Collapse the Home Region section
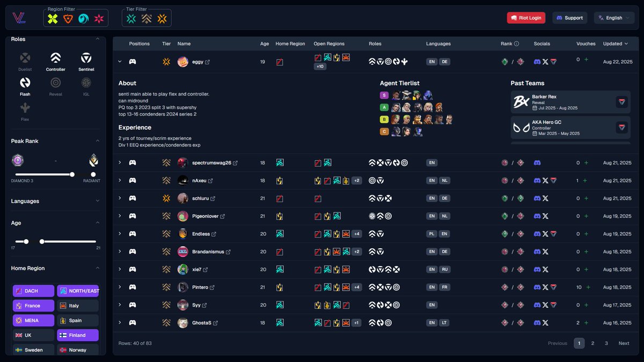The image size is (644, 362). click(x=97, y=268)
